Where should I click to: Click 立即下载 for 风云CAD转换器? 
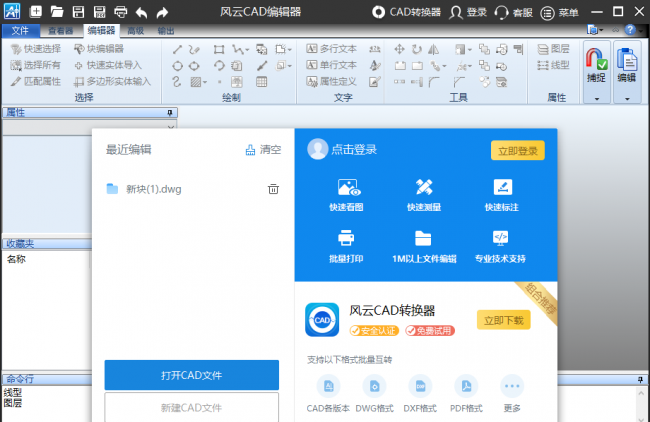[x=504, y=320]
